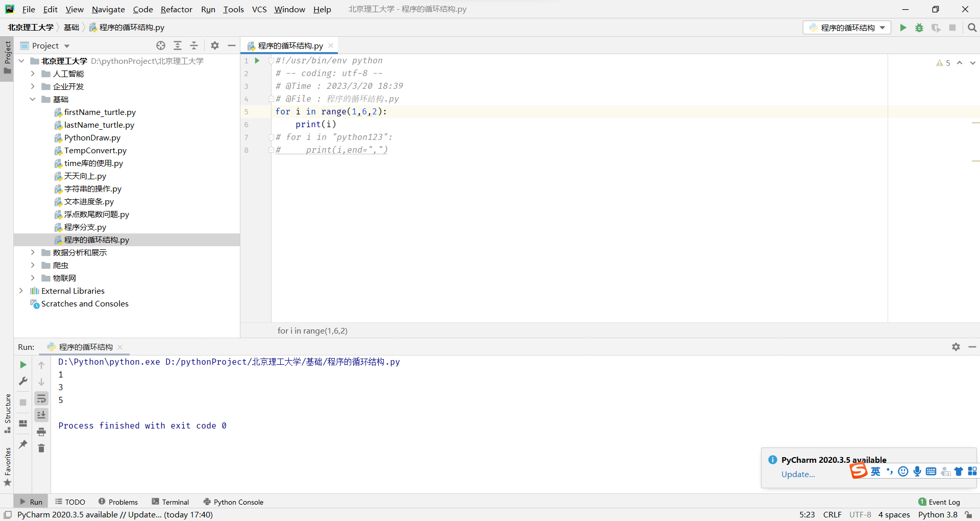Collapse the 基础 folder
The width and height of the screenshot is (980, 521).
[33, 99]
